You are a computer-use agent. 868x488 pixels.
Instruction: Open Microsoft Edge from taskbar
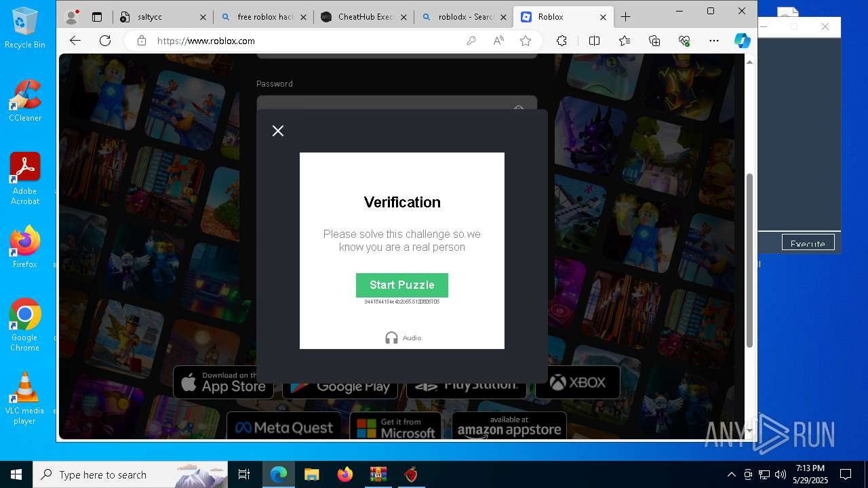(x=279, y=474)
